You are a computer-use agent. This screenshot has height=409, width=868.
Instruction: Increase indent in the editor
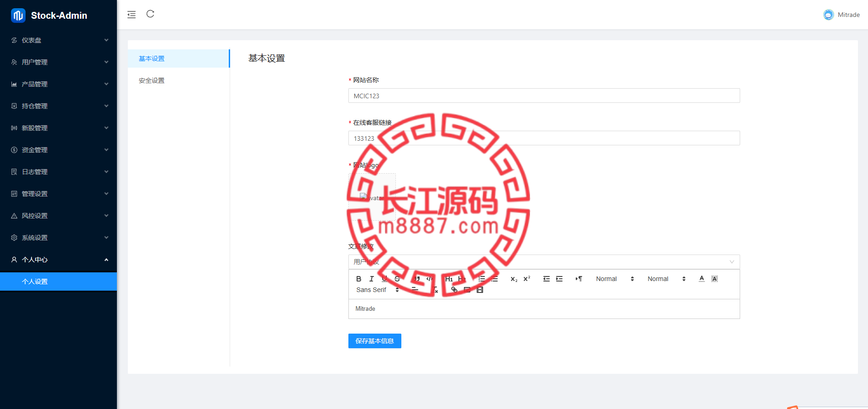coord(559,279)
